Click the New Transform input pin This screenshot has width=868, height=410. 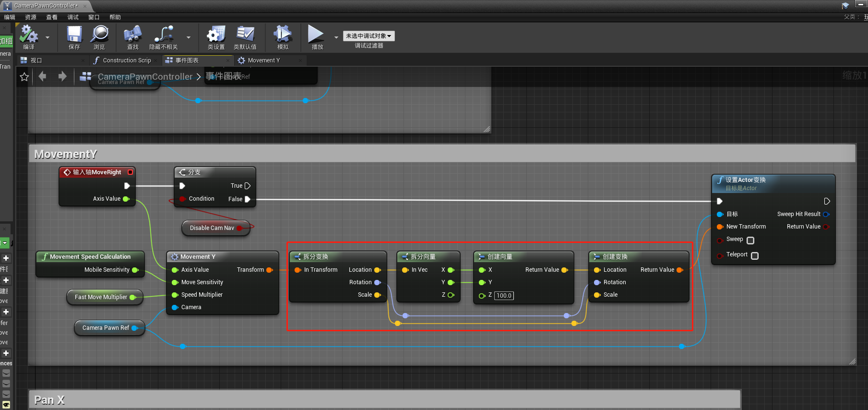pos(720,227)
